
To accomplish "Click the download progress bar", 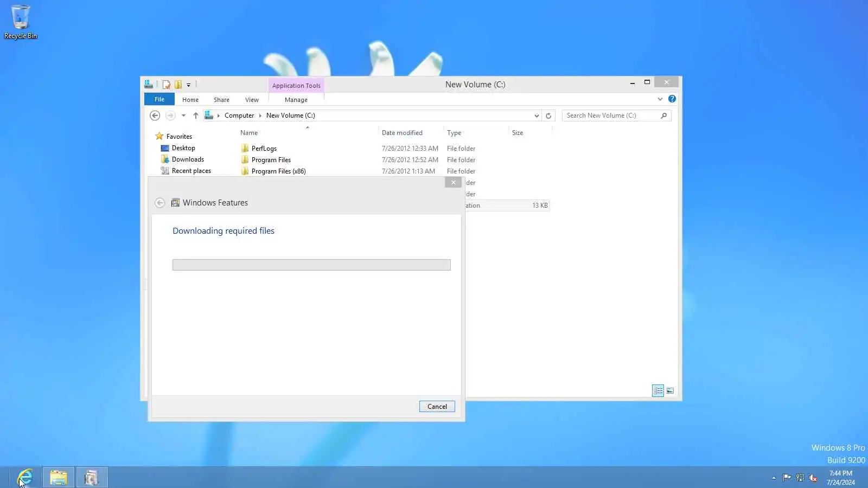I will click(x=311, y=265).
